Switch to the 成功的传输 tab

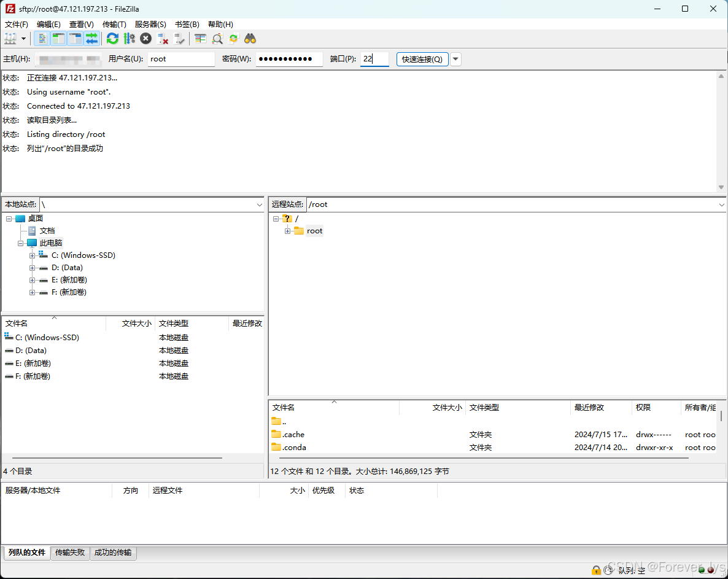click(x=113, y=553)
